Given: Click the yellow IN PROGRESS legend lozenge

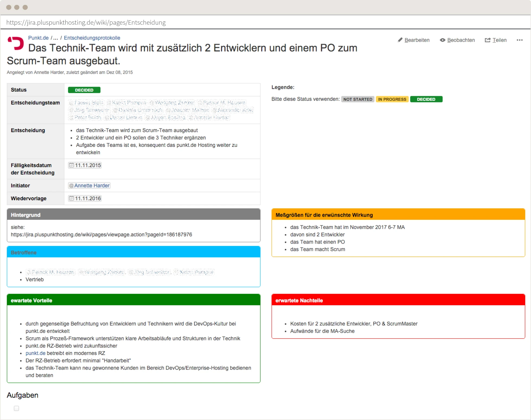Looking at the screenshot, I should coord(392,99).
